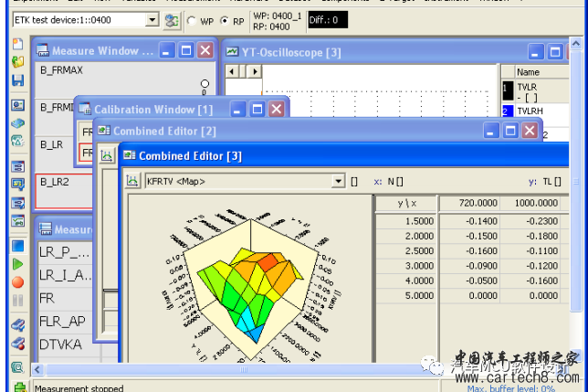
Task: Toggle the B_FRMAX bit indicator circle
Action: (205, 84)
